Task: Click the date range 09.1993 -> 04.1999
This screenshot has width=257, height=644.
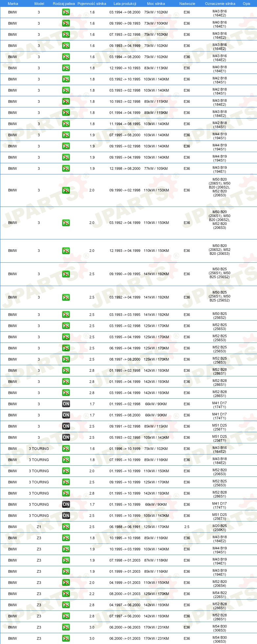Action: tap(125, 46)
